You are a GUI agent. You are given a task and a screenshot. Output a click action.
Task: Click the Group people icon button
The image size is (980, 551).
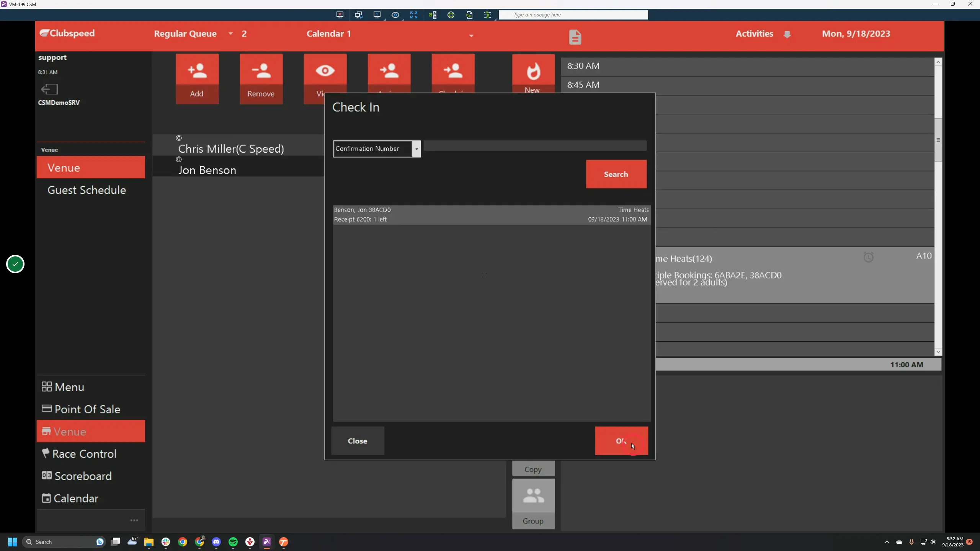tap(533, 504)
